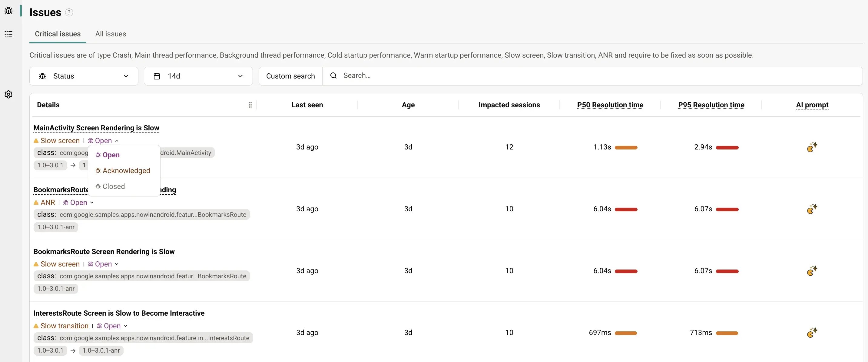Click the search magnifier icon

pyautogui.click(x=333, y=75)
